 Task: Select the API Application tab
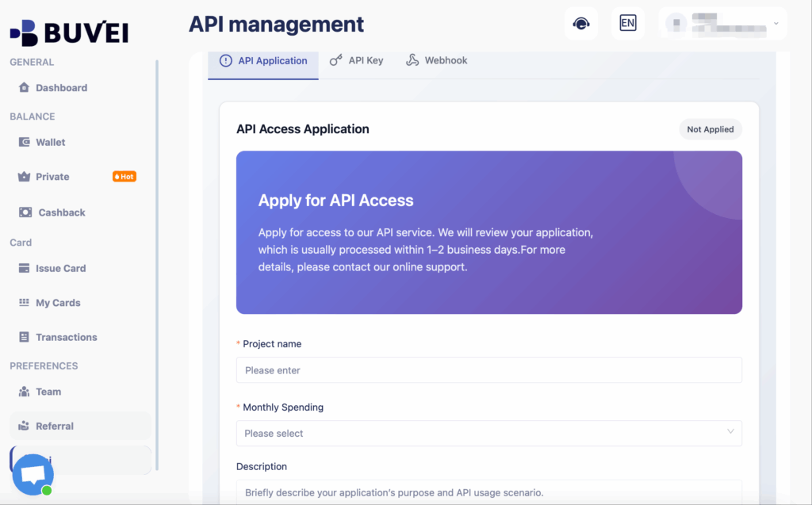pos(263,61)
